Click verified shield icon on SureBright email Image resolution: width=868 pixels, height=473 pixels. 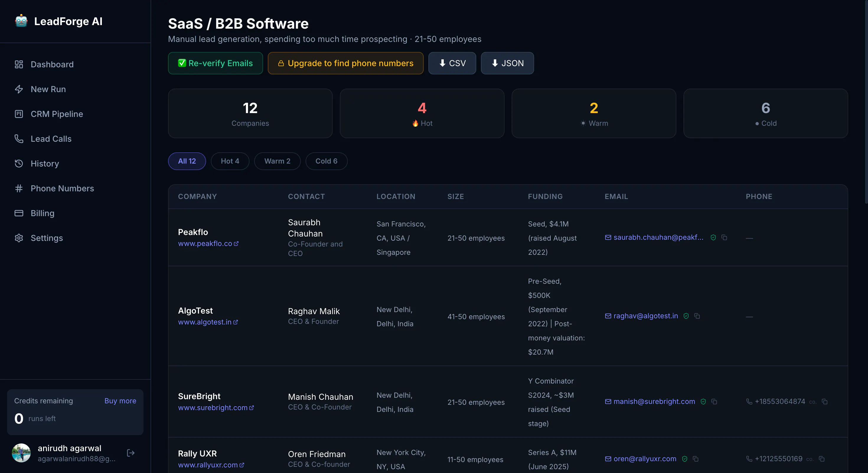[703, 402]
